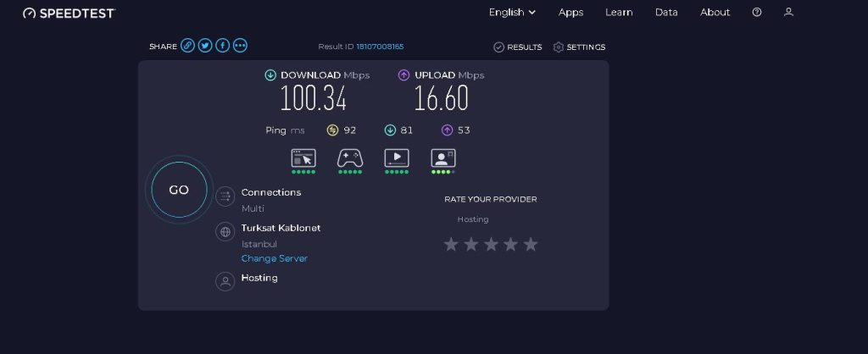This screenshot has height=354, width=868.
Task: Start a new test with GO
Action: [179, 190]
